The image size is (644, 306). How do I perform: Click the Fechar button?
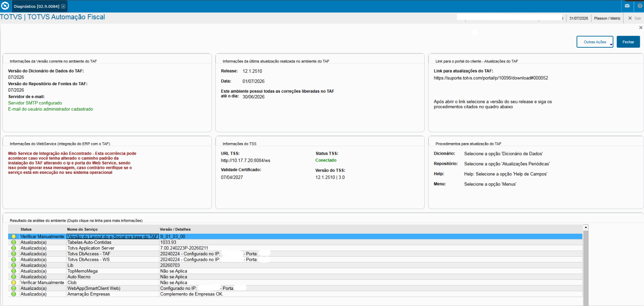628,42
